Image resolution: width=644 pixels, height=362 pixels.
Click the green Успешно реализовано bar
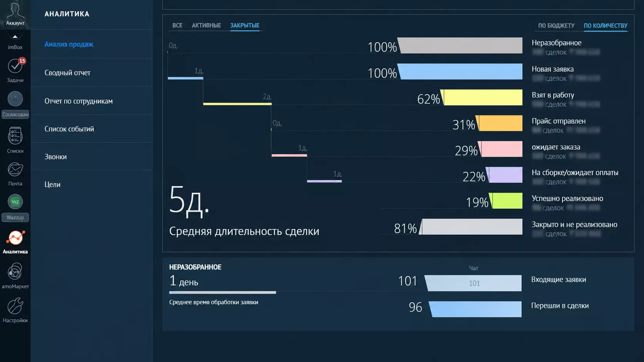[506, 201]
